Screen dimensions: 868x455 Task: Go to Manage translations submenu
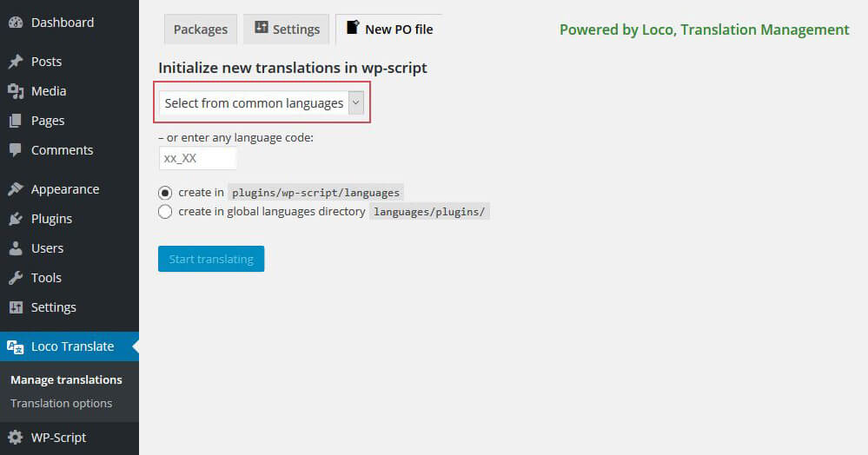click(x=66, y=379)
